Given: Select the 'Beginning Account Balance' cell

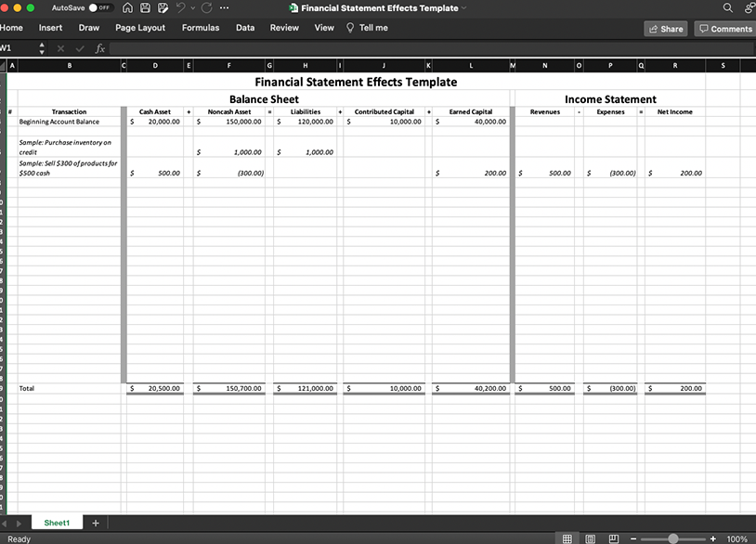Looking at the screenshot, I should tap(69, 122).
